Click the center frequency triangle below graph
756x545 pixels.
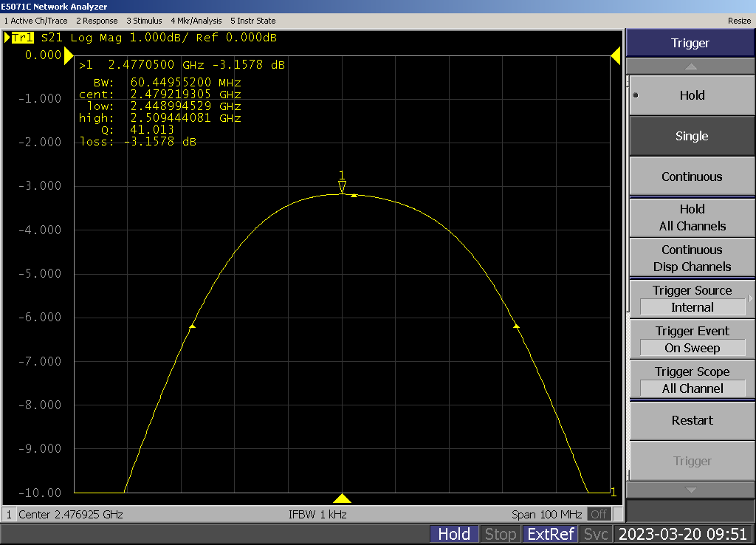pyautogui.click(x=342, y=498)
